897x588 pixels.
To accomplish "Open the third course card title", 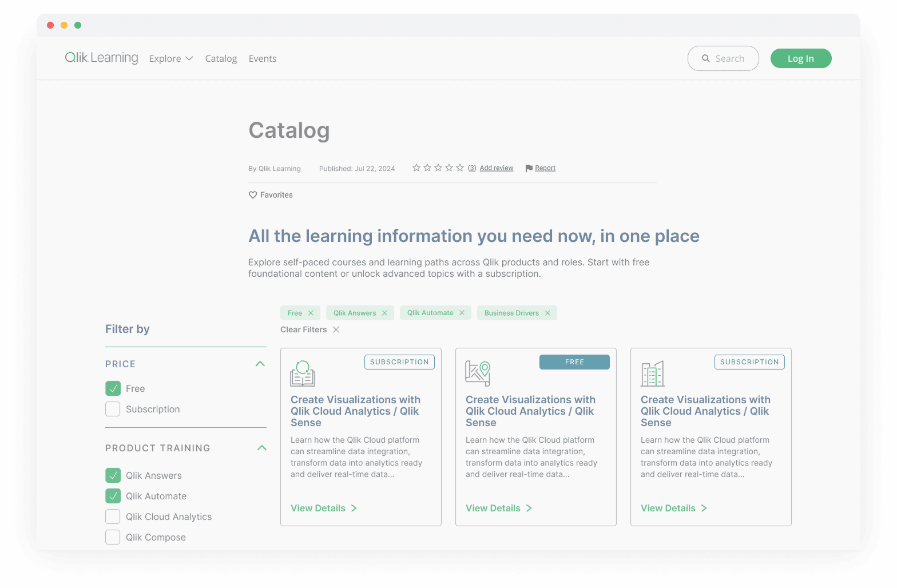I will [x=705, y=411].
